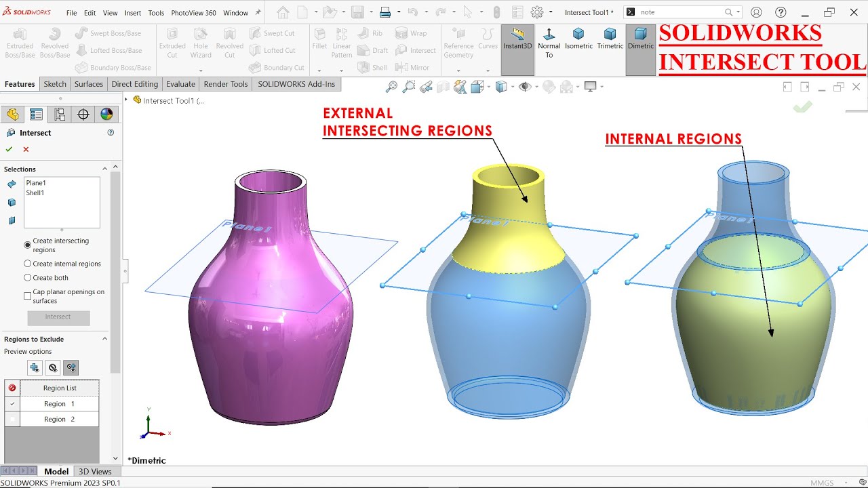Click the Normal To view button
Screen dimensions: 868x488
point(549,43)
